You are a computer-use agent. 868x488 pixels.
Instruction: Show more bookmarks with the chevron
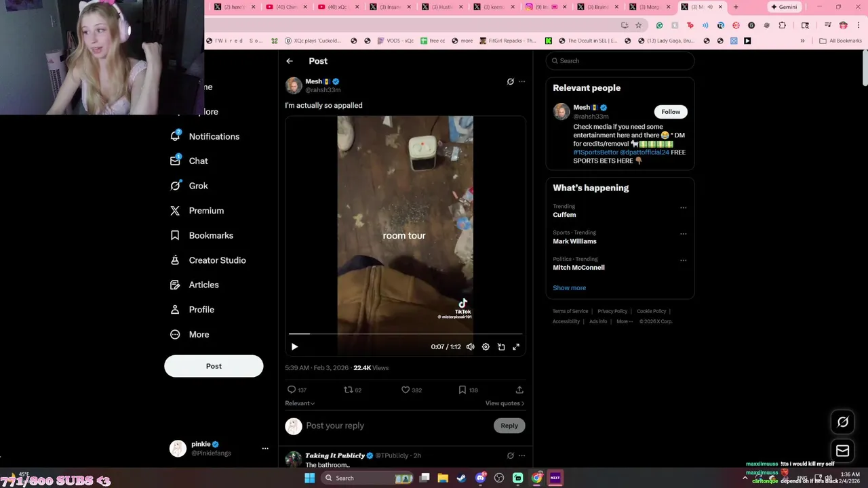pyautogui.click(x=802, y=41)
